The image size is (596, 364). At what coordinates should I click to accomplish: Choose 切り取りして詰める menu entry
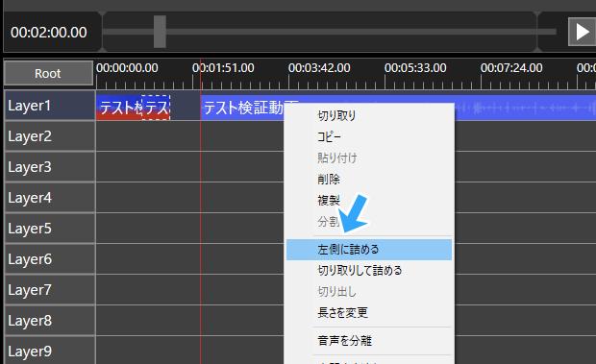click(x=369, y=271)
